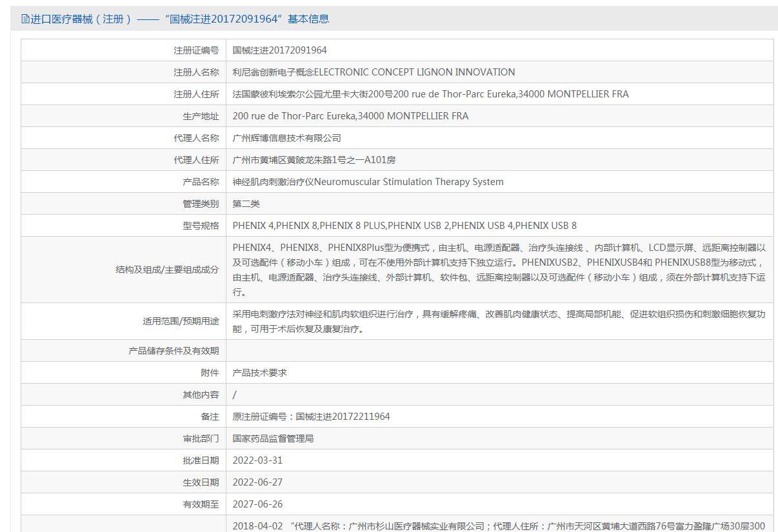Select intended use text starting 采用电刺激疗法

tap(499, 321)
